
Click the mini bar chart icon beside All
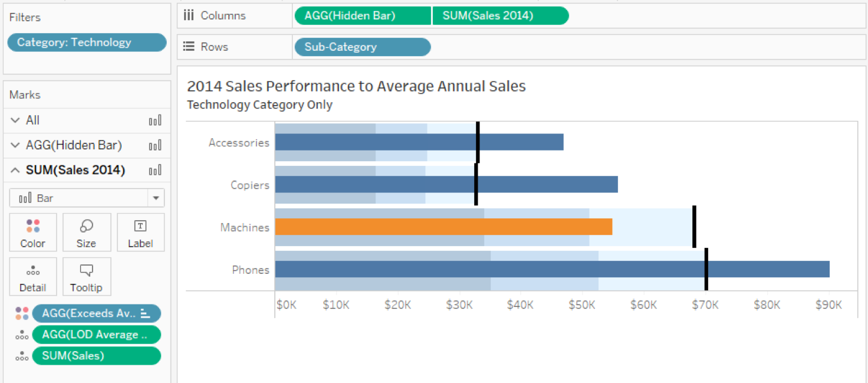tap(155, 120)
